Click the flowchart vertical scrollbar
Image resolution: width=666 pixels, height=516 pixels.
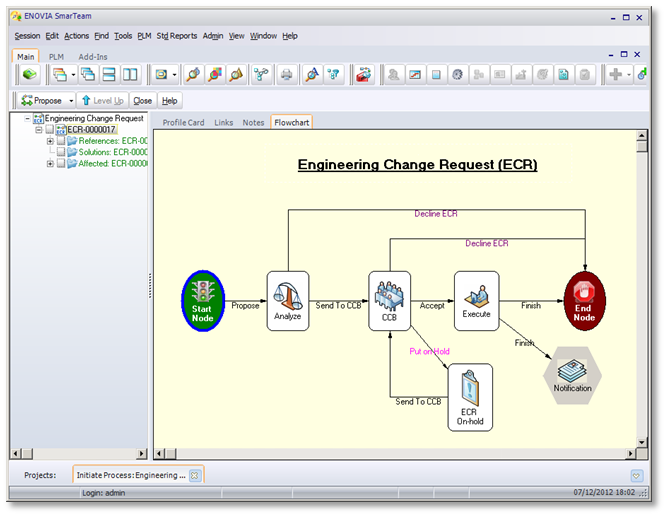641,290
